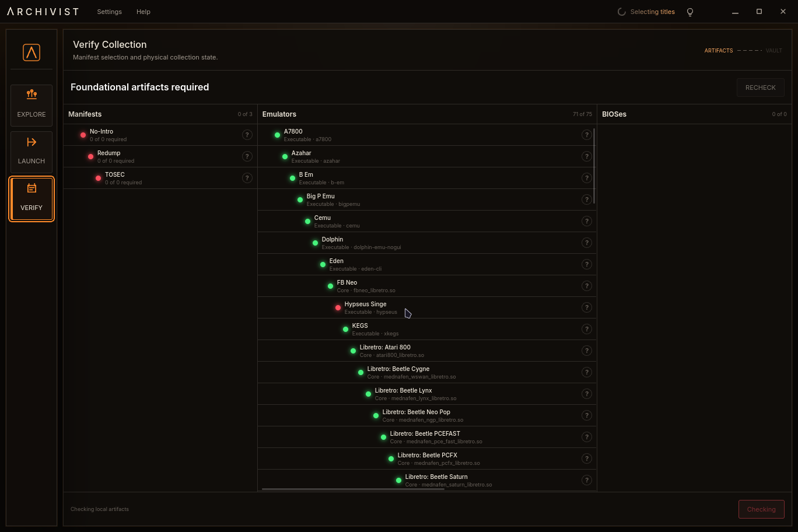The height and width of the screenshot is (532, 798).
Task: Open help for TOSEC manifest
Action: (x=247, y=178)
